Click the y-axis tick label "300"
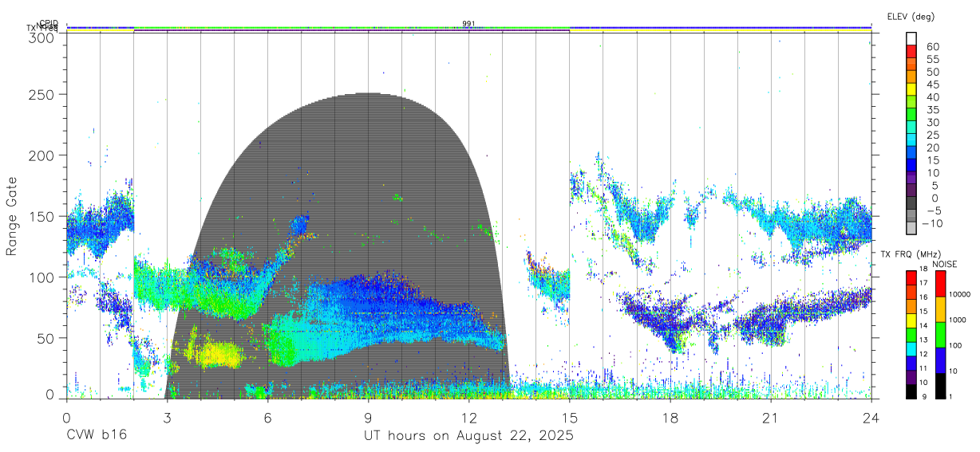The height and width of the screenshot is (452, 980). point(42,37)
